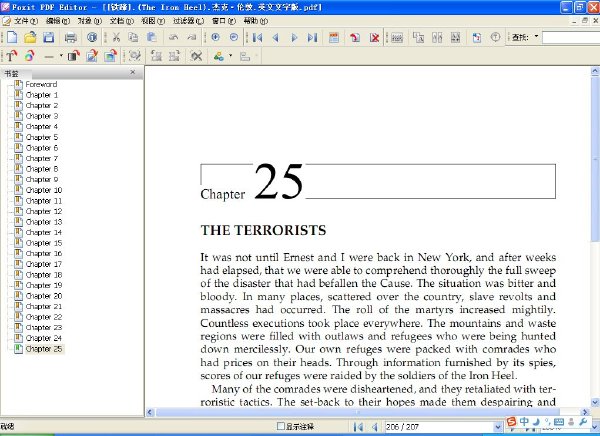Click the crossed tools icon in the second toolbar
The image size is (600, 436).
196,56
